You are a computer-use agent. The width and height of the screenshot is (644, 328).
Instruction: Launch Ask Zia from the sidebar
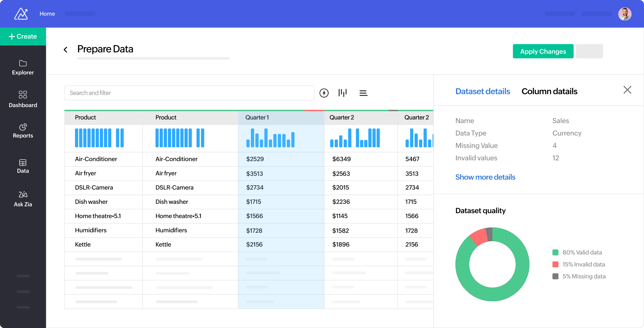pyautogui.click(x=23, y=198)
